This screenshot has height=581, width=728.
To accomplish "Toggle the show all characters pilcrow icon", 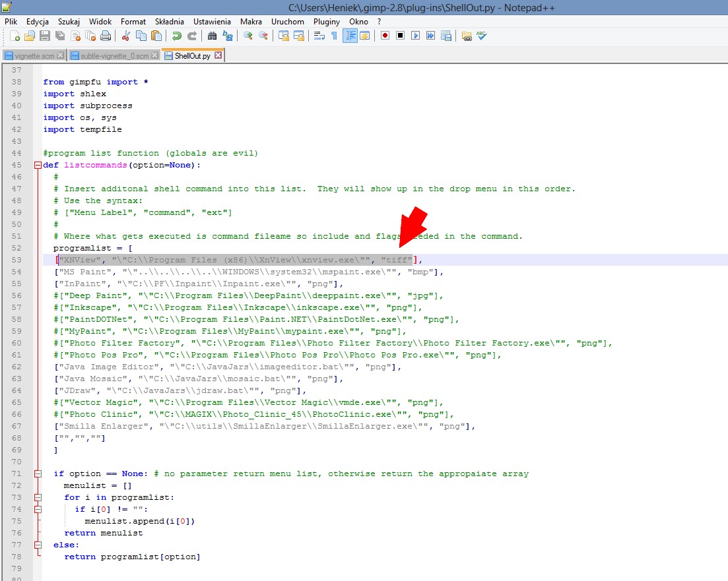I will pyautogui.click(x=334, y=36).
